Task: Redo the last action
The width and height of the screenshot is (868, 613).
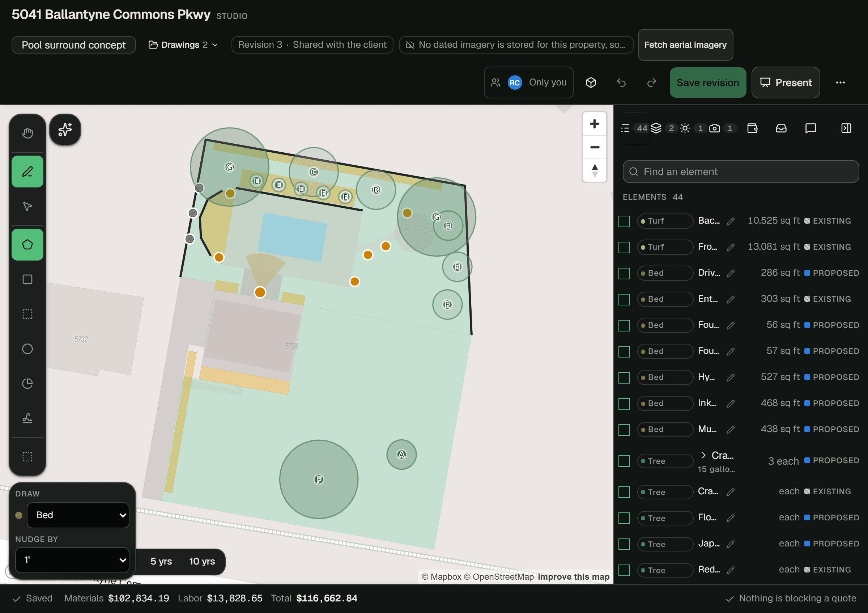Action: click(x=651, y=83)
